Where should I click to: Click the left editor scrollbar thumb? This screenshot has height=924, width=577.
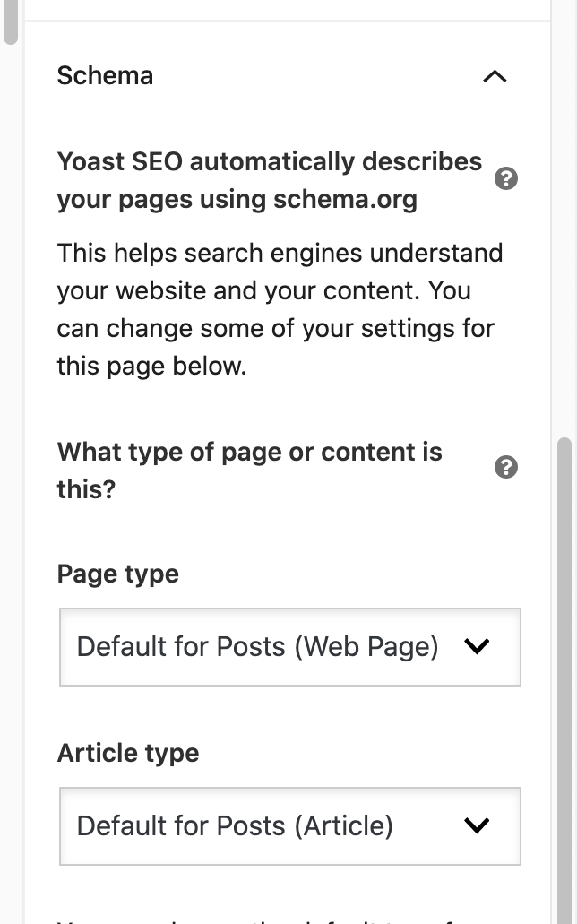[x=10, y=22]
